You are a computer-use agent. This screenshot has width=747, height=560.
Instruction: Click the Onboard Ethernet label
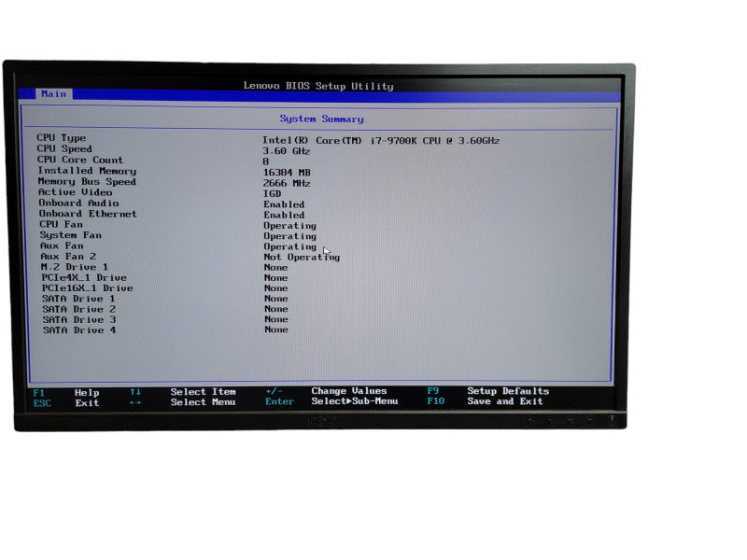click(88, 214)
